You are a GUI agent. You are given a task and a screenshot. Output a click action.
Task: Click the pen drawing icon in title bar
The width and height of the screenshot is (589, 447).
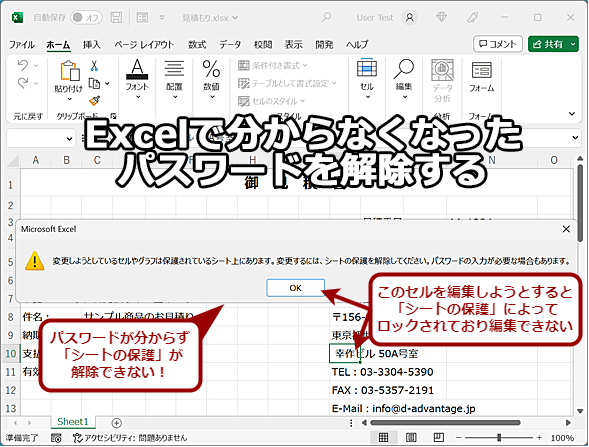tap(473, 17)
